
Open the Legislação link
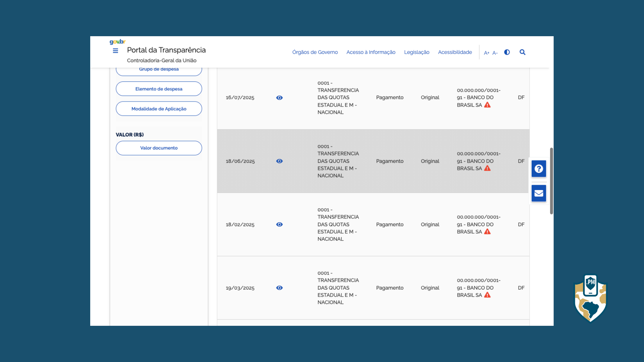pyautogui.click(x=417, y=52)
